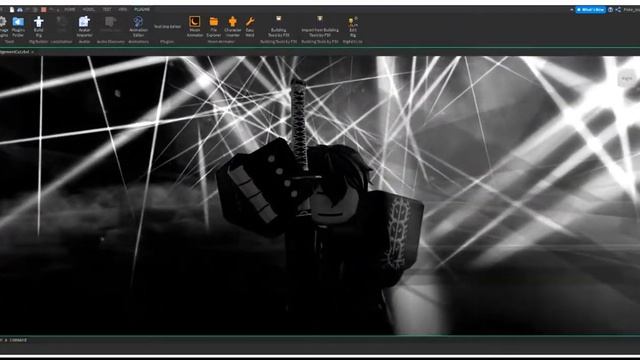Click the greyed-out Audio Discovery button
The width and height of the screenshot is (640, 360).
tap(110, 25)
